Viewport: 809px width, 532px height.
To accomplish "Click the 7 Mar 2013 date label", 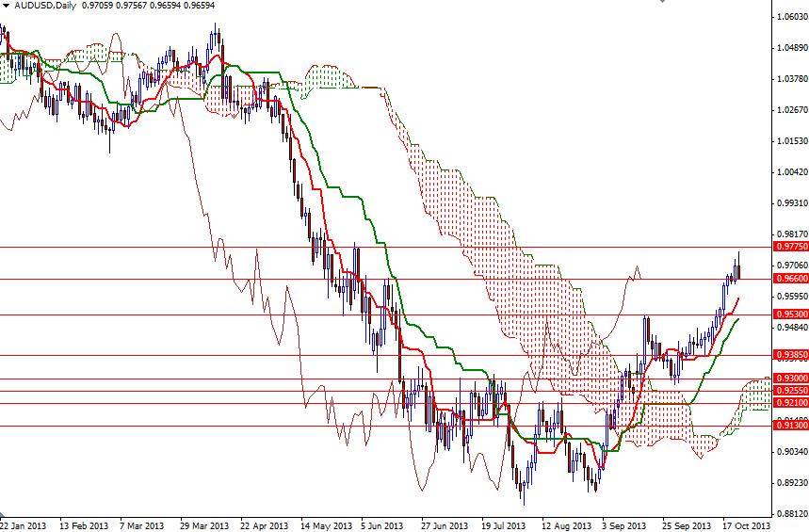I will (142, 525).
